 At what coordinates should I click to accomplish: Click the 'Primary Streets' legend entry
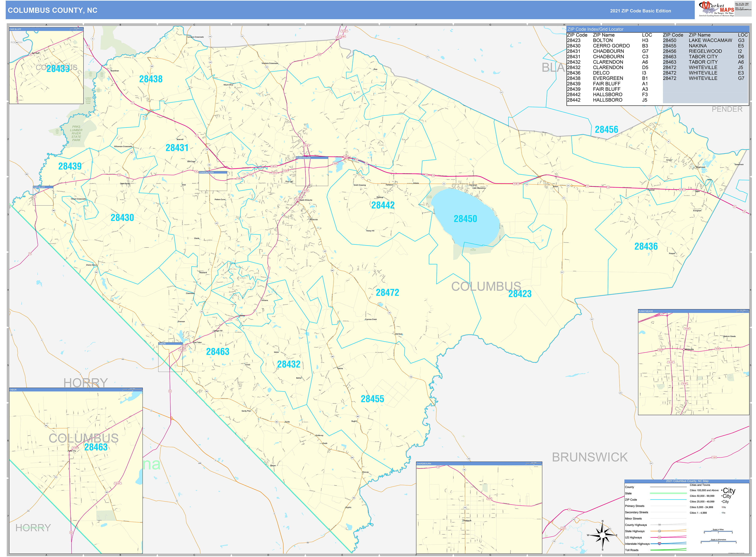(x=656, y=506)
